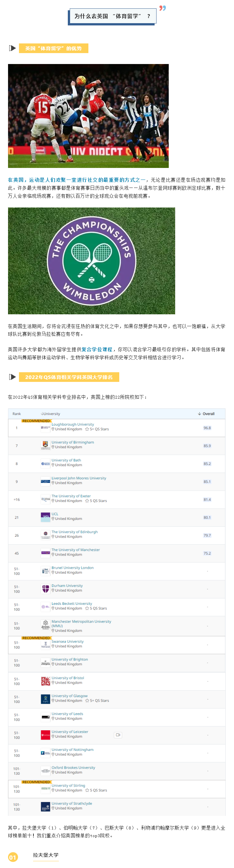
Task: Click the 85.9 overall score for Birmingham
Action: coord(207,446)
